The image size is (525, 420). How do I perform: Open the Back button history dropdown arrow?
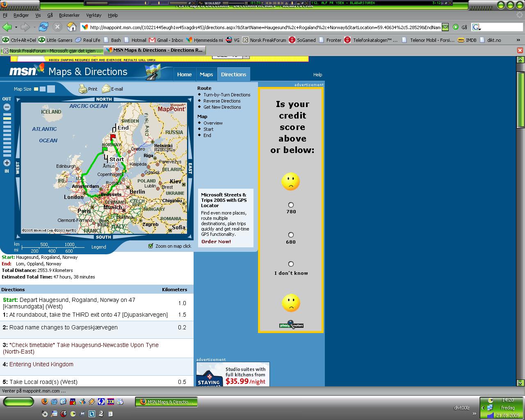[16, 27]
